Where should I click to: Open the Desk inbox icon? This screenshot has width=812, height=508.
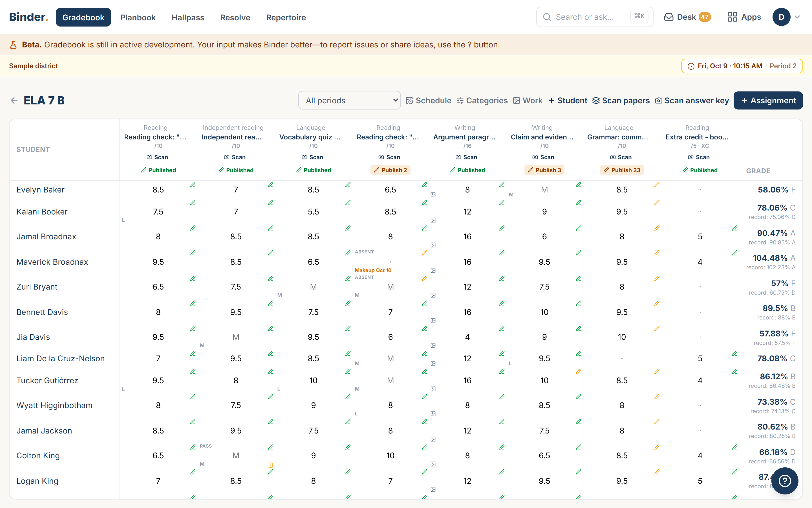click(668, 17)
